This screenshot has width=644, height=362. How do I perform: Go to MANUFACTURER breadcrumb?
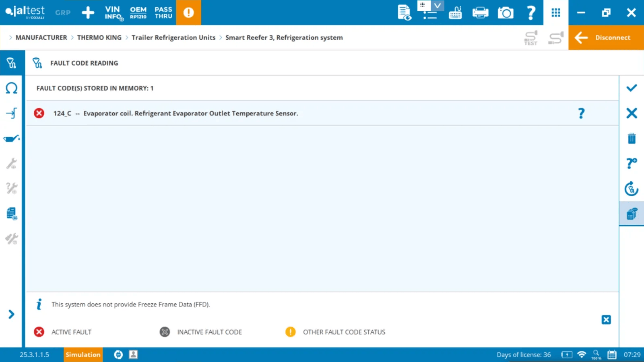(x=41, y=37)
